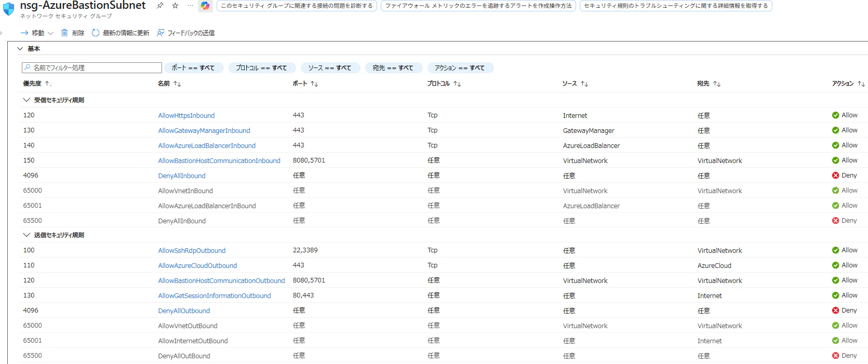Select default rule DenyAllInBound
Image resolution: width=868 pixels, height=364 pixels.
(182, 221)
